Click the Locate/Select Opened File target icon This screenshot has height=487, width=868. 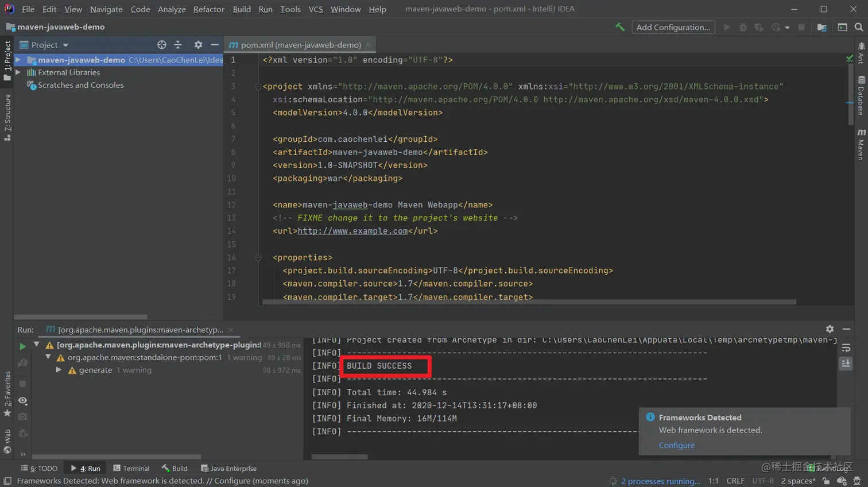coord(162,45)
